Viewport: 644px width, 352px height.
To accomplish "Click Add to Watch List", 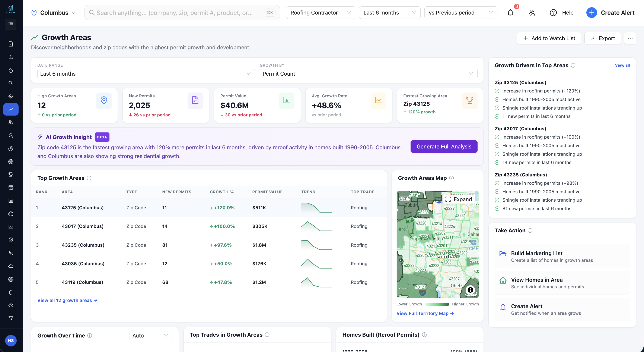I will [549, 38].
